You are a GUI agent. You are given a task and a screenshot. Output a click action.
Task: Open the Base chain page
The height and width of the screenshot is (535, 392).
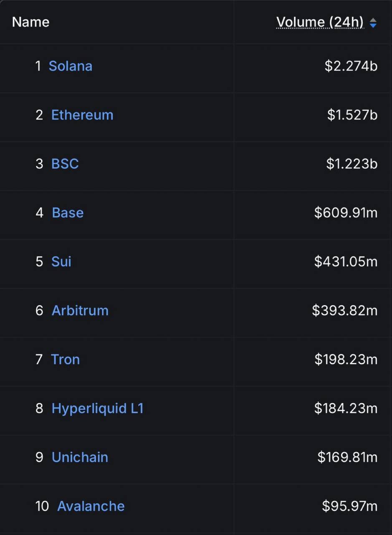pos(68,213)
